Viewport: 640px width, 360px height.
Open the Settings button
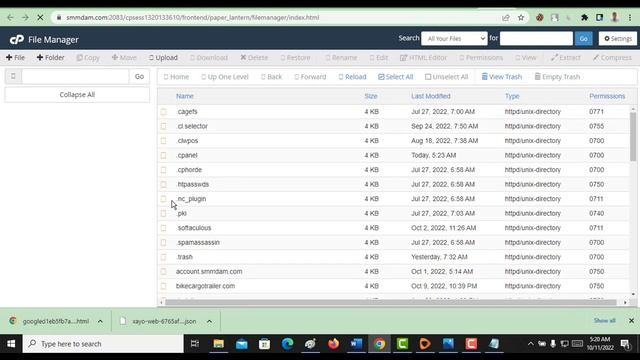[x=618, y=38]
